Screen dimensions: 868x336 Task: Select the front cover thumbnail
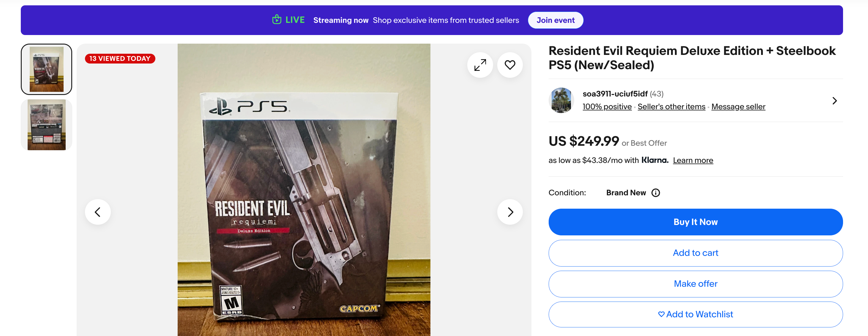tap(47, 69)
